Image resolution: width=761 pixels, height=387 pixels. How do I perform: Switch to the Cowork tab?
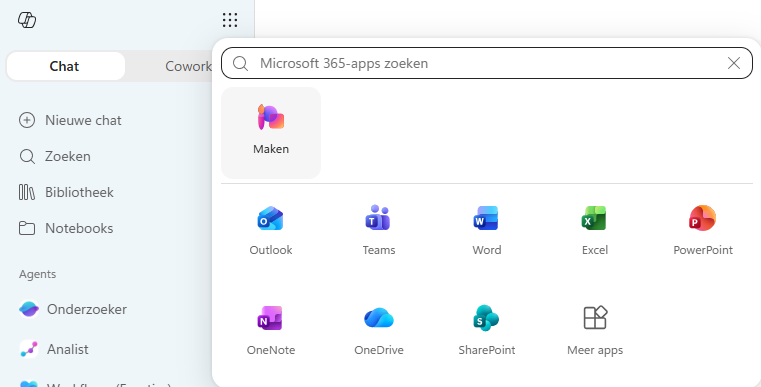point(188,66)
